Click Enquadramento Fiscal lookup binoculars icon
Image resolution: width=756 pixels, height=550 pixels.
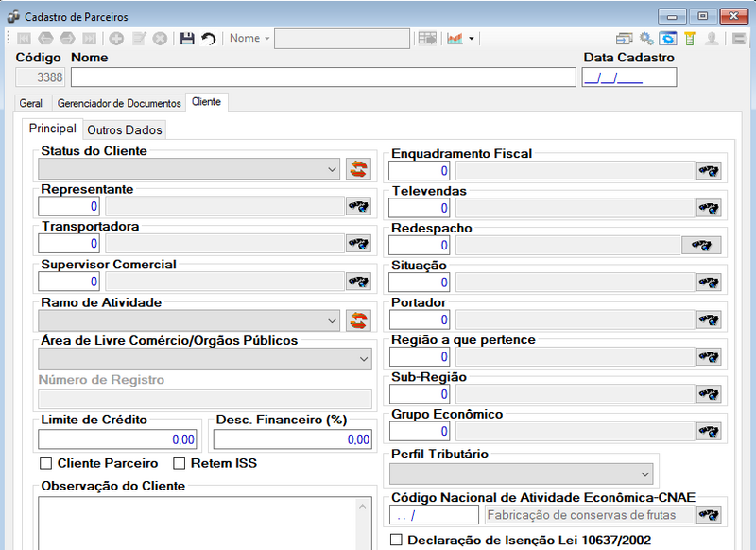tap(709, 171)
